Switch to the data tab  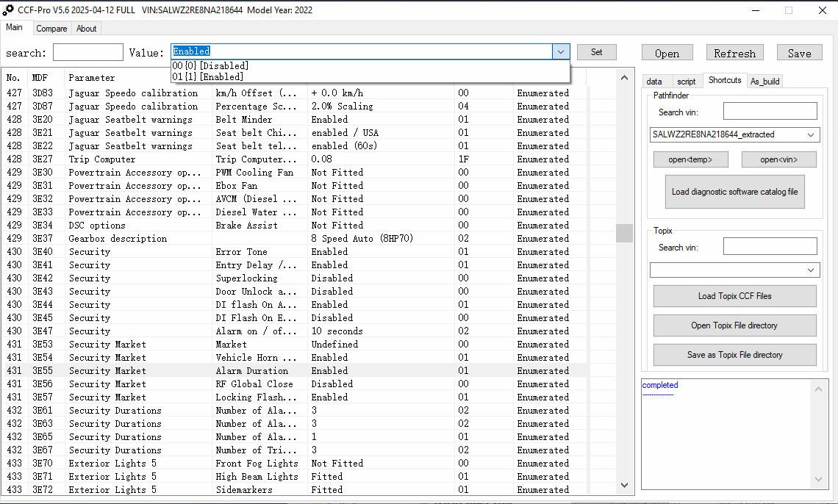point(654,81)
